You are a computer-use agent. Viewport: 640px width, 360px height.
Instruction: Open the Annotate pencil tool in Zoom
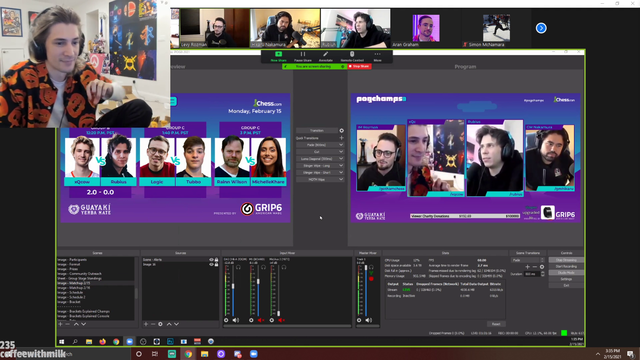(x=325, y=54)
